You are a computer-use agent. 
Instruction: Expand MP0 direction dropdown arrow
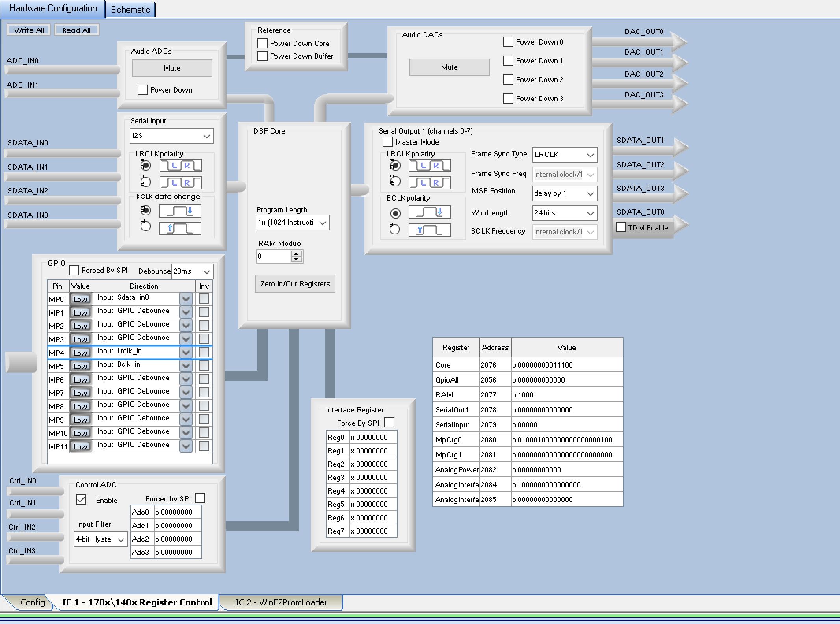click(x=186, y=299)
